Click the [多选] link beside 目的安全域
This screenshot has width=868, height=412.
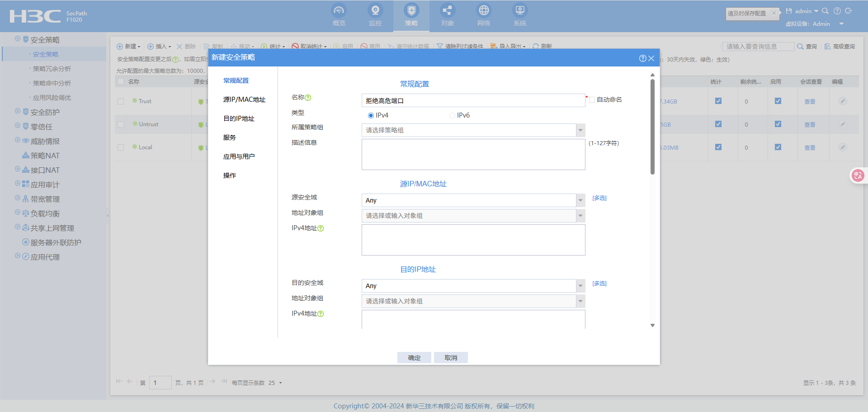pyautogui.click(x=599, y=284)
